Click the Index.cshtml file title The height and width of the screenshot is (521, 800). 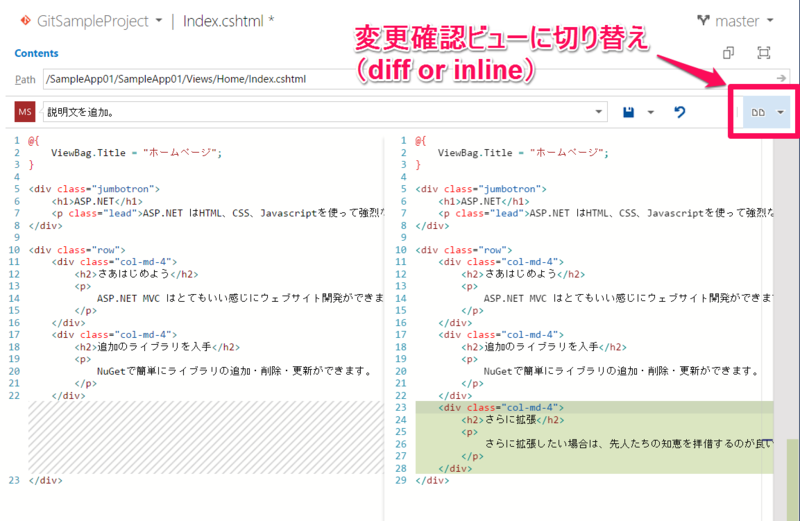pyautogui.click(x=223, y=21)
